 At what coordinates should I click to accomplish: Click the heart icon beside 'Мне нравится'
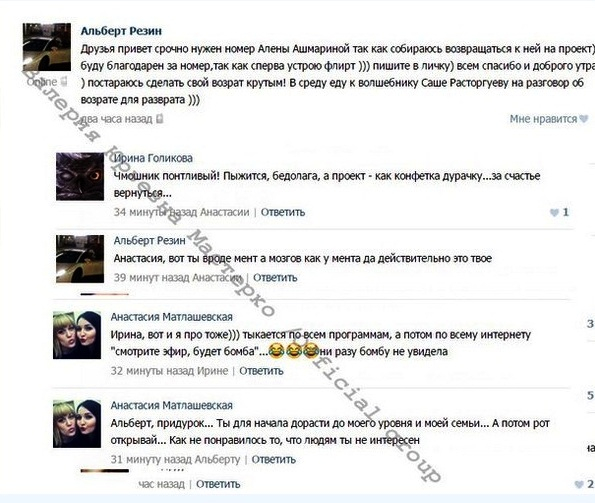pyautogui.click(x=584, y=119)
